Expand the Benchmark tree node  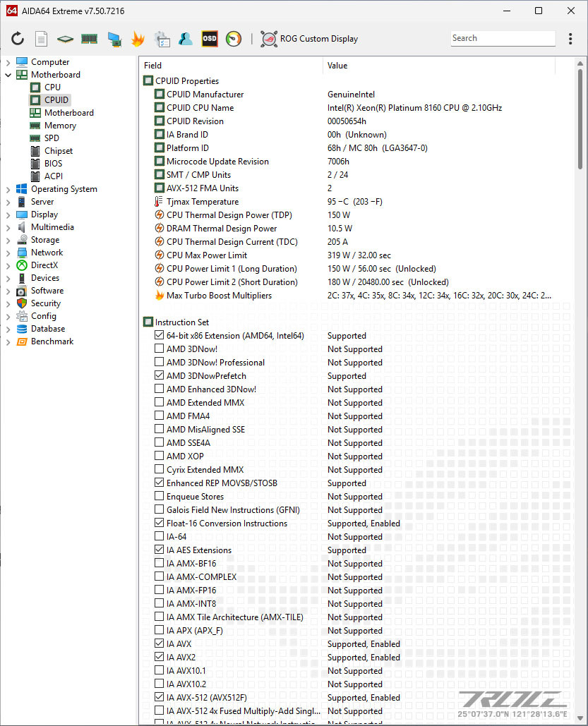pos(8,341)
